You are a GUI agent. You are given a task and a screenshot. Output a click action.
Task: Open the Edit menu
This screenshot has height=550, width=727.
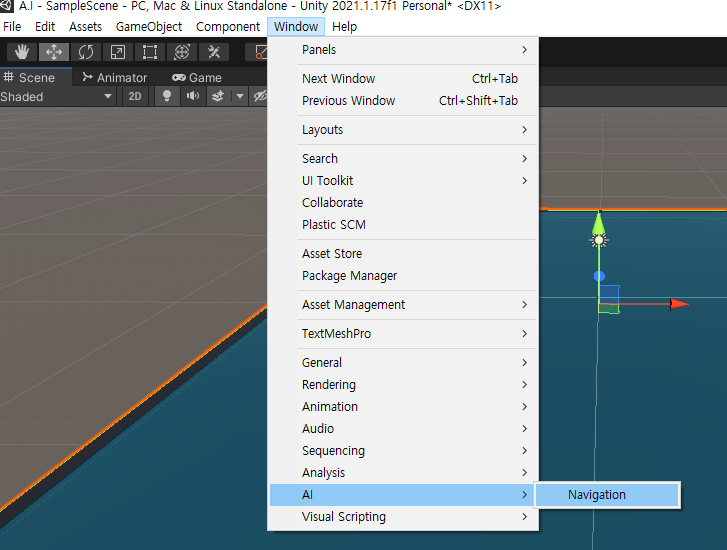[x=45, y=26]
